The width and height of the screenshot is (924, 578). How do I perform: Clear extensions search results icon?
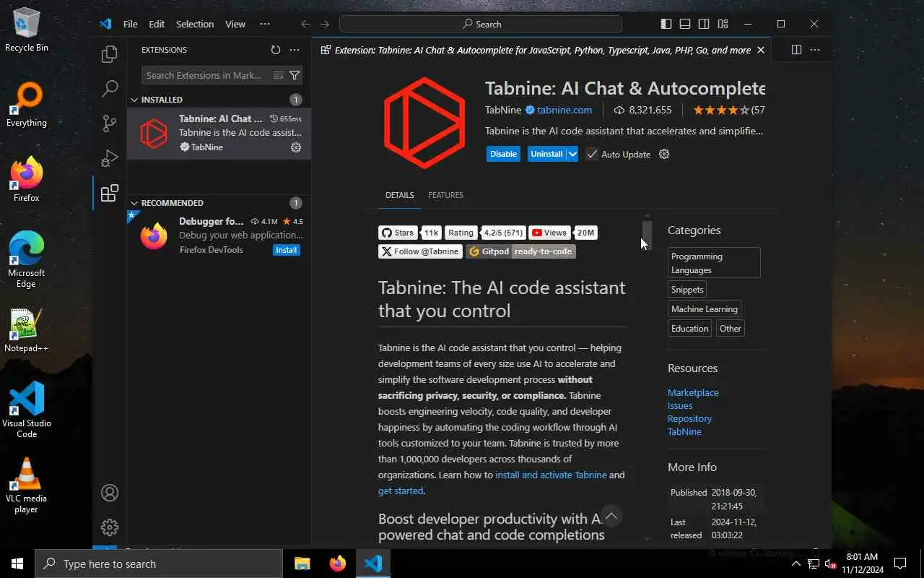point(278,75)
